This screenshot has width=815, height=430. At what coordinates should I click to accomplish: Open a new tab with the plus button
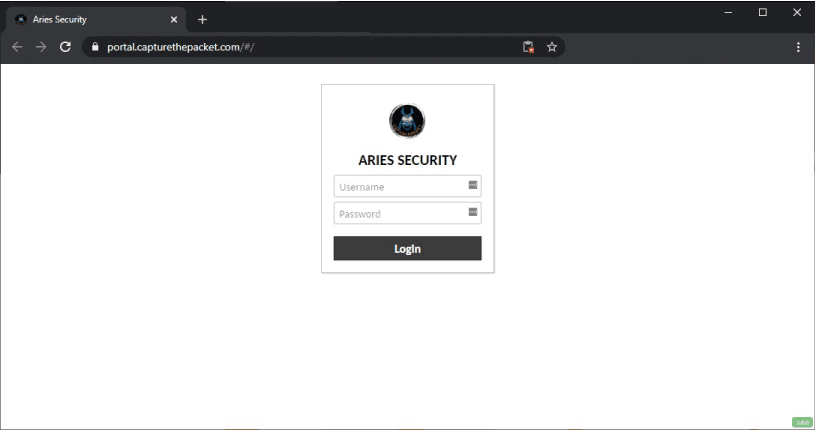(x=202, y=20)
